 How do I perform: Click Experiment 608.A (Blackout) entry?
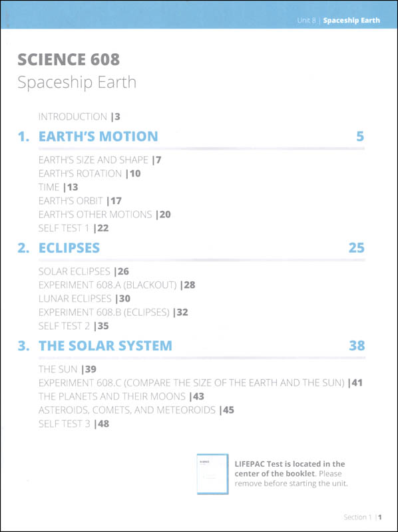117,285
